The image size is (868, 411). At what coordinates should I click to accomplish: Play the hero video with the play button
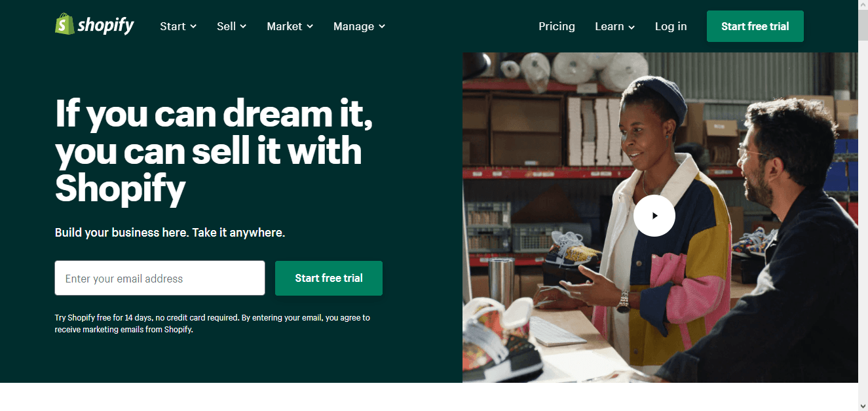(654, 215)
